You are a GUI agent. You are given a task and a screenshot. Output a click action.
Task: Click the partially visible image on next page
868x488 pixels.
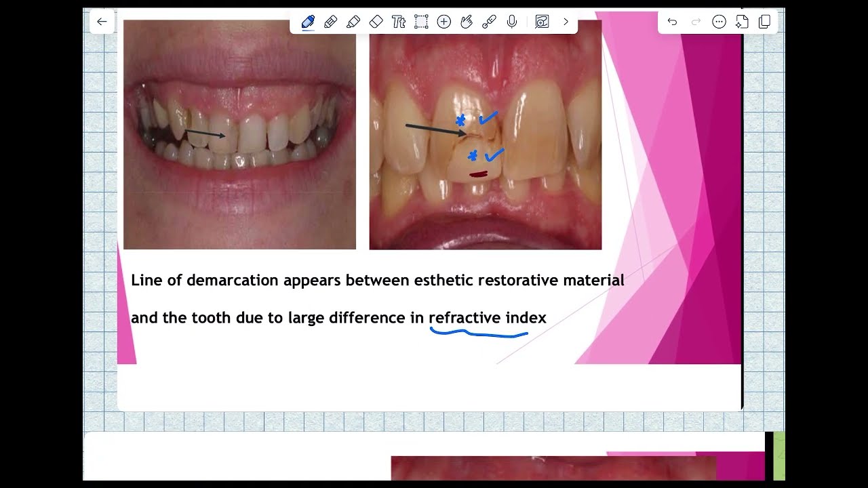tap(553, 468)
